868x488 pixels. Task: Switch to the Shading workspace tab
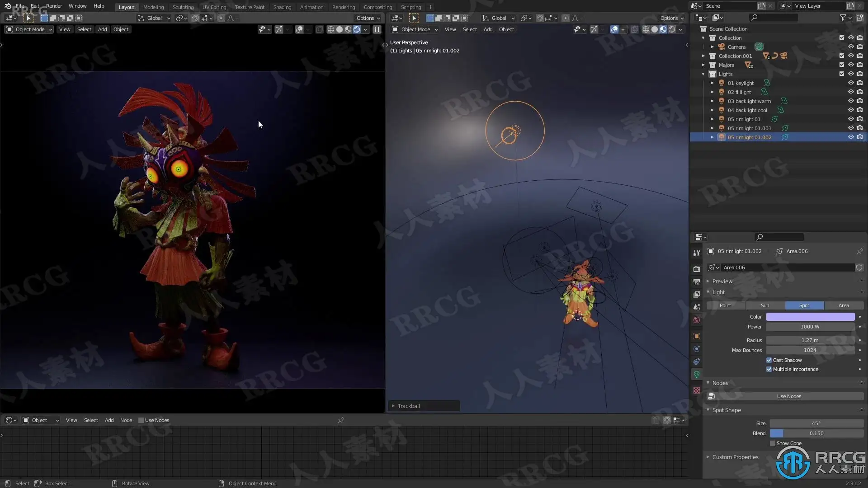pos(282,7)
